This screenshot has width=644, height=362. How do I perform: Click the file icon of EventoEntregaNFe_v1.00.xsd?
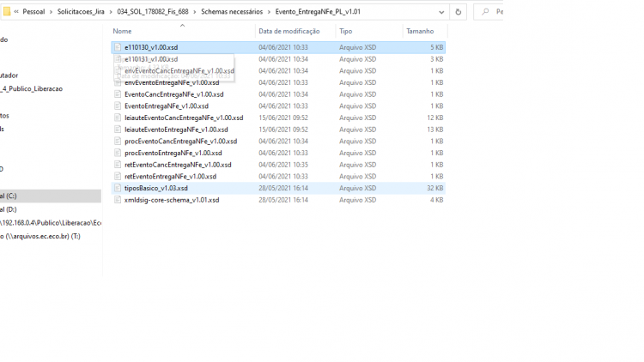coord(118,106)
